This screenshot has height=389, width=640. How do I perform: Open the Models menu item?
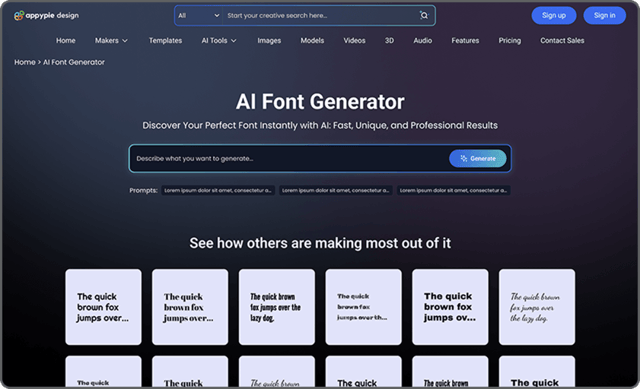point(312,40)
